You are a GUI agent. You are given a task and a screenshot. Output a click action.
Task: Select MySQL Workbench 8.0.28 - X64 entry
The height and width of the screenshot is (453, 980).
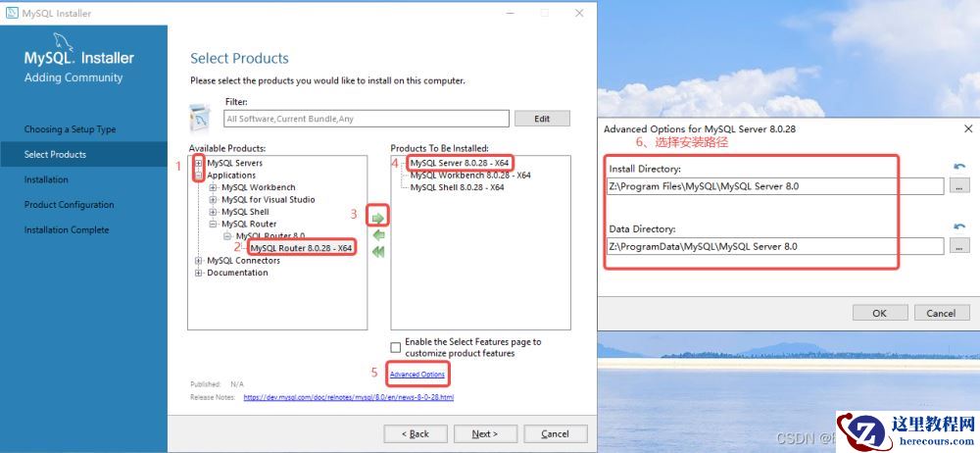pyautogui.click(x=470, y=176)
